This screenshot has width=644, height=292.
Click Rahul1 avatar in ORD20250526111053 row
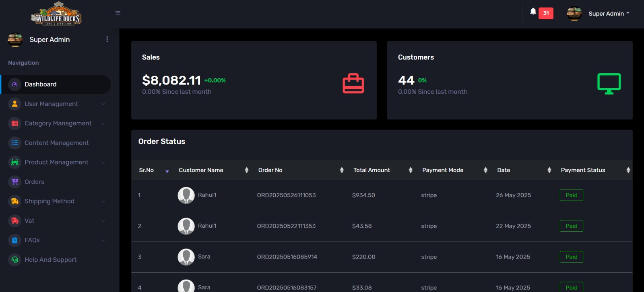[186, 195]
